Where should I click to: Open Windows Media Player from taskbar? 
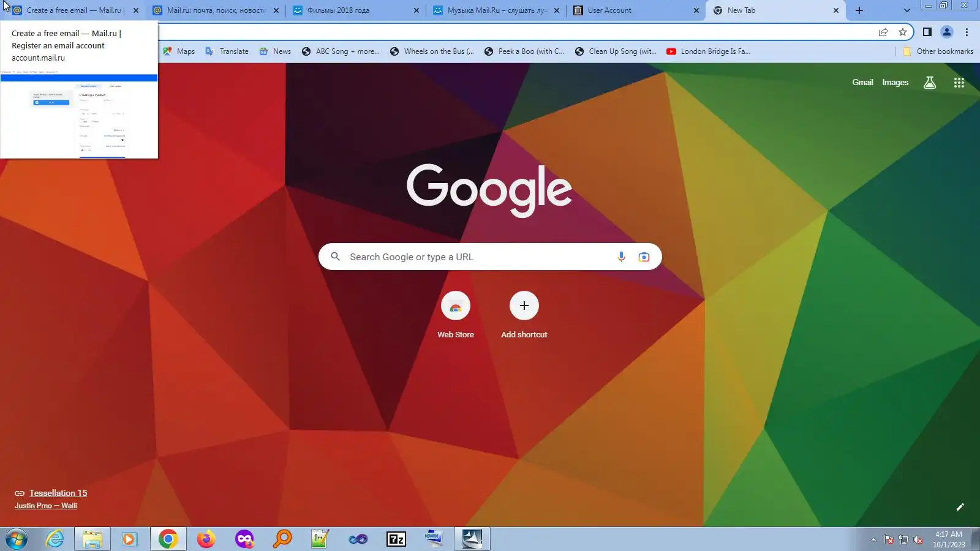[129, 539]
